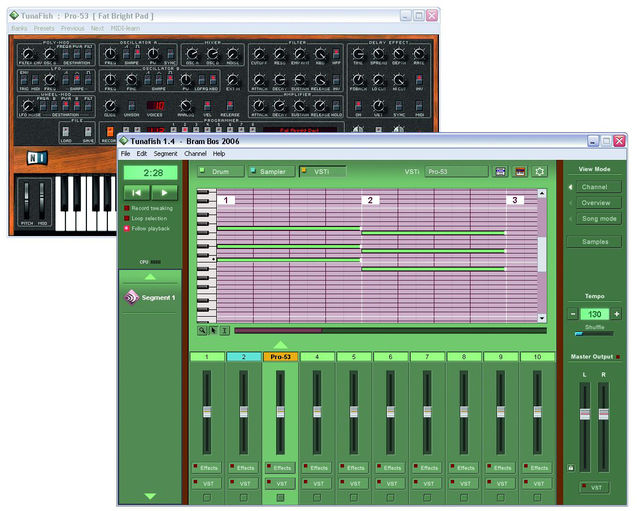The image size is (640, 511).
Task: Click bar marker 2 in piano roll
Action: 370,200
